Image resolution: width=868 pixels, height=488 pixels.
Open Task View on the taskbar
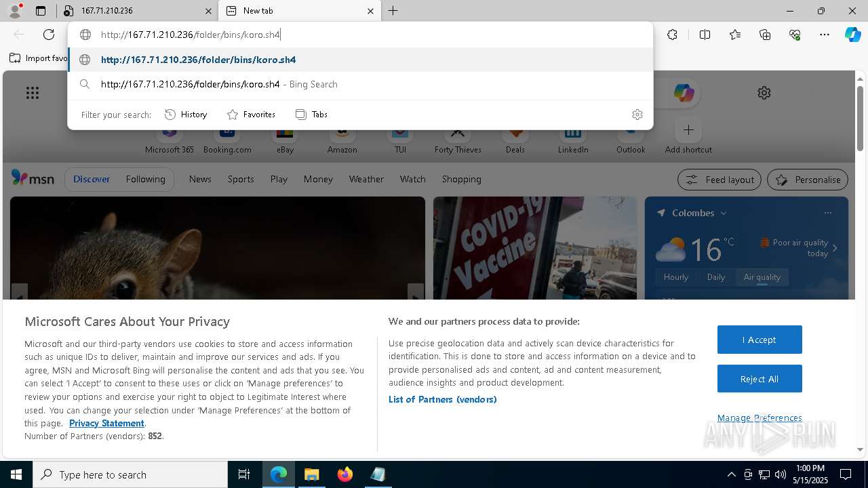pos(244,474)
